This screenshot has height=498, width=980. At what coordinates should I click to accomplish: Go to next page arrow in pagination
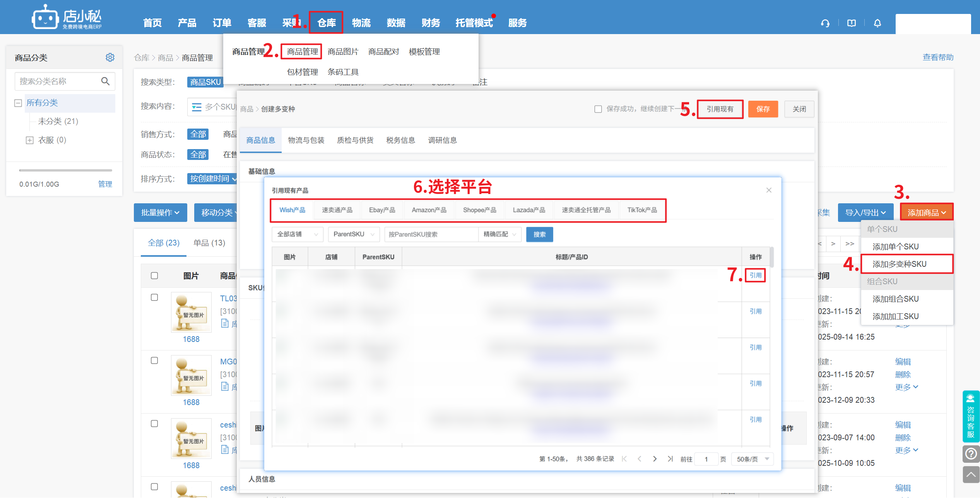655,459
